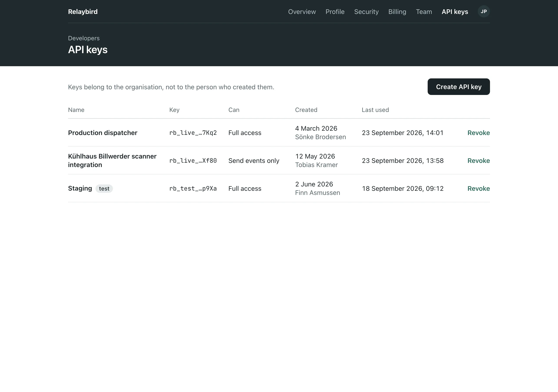
Task: Click creator name Finn Asmussen
Action: click(x=317, y=193)
